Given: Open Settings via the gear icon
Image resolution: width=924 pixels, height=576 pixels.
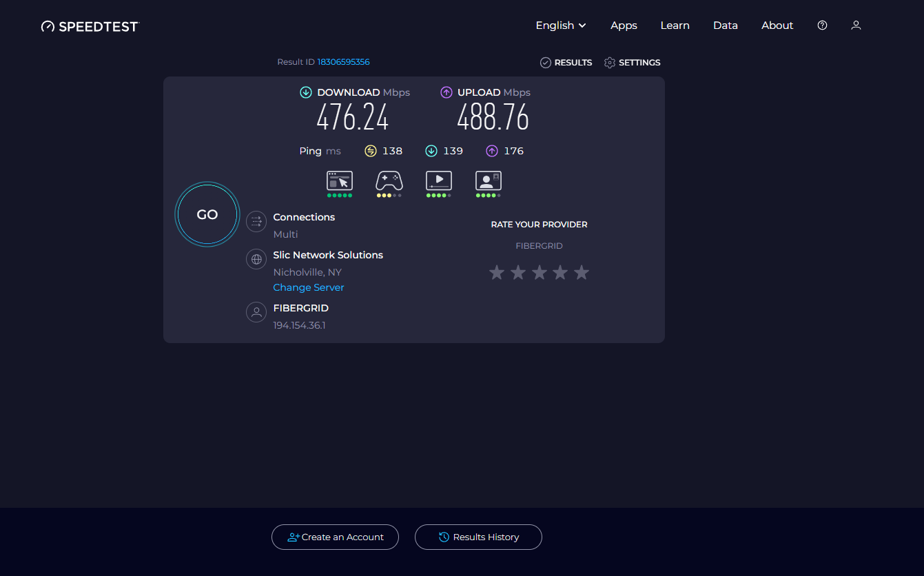Looking at the screenshot, I should (609, 62).
